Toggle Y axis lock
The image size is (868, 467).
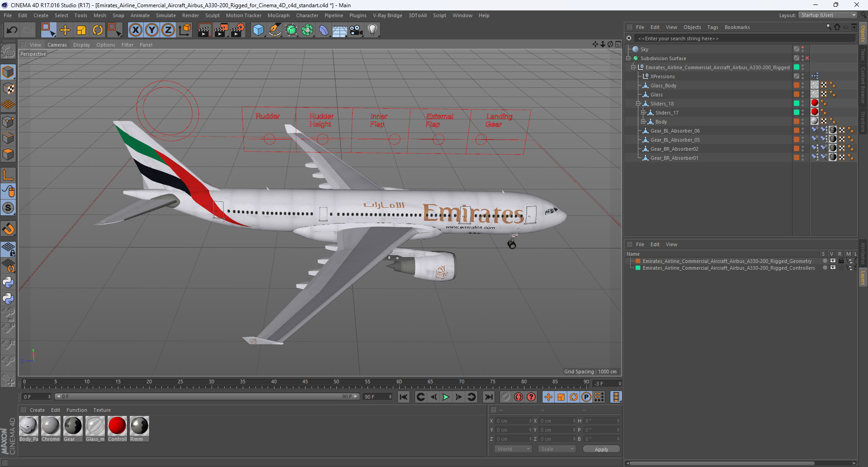(152, 30)
